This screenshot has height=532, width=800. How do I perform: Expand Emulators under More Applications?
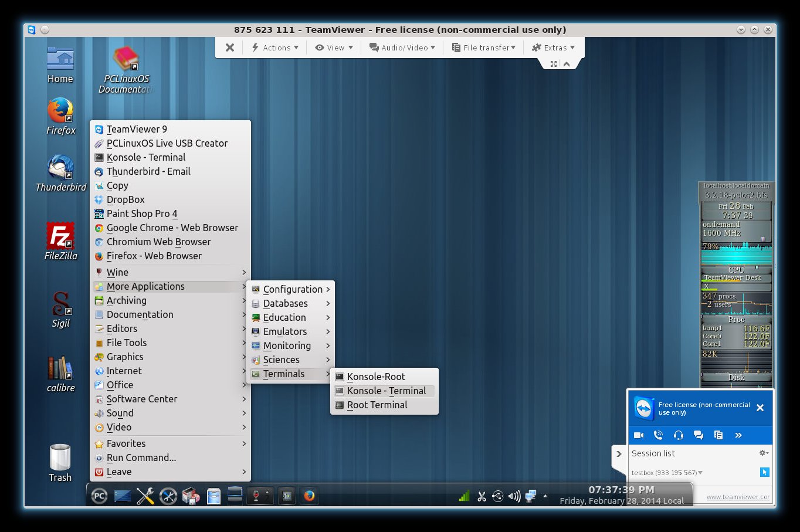(290, 331)
